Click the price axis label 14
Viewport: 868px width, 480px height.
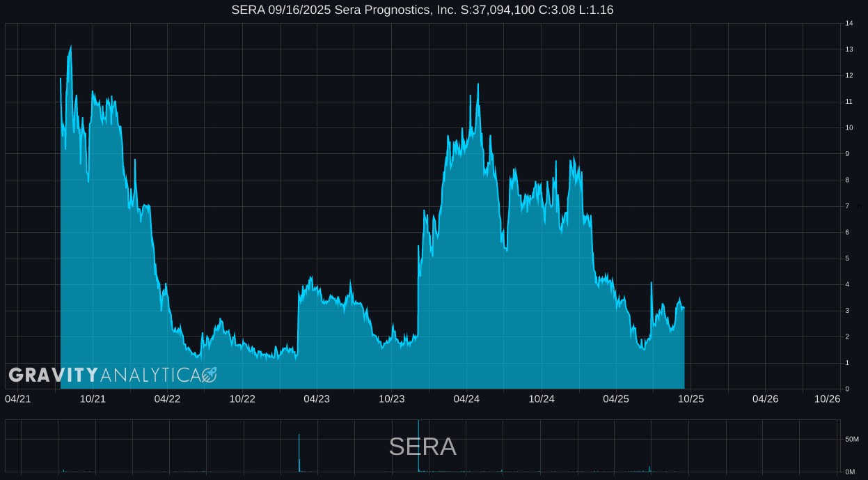coord(849,24)
